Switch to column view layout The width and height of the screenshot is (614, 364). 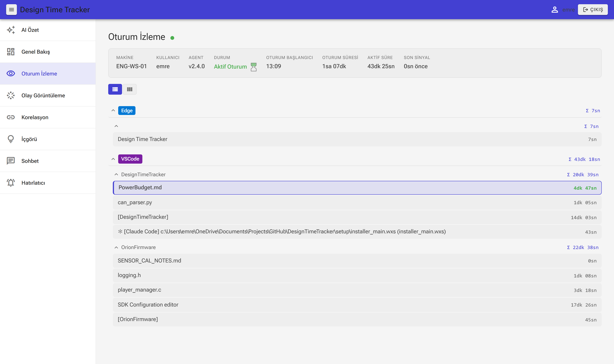[130, 89]
